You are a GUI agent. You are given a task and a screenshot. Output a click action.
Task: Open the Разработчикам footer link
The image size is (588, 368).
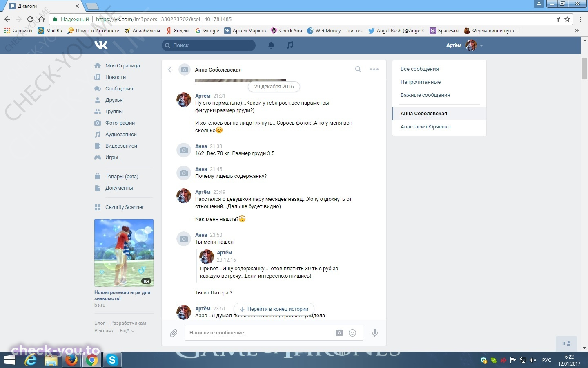(x=128, y=323)
